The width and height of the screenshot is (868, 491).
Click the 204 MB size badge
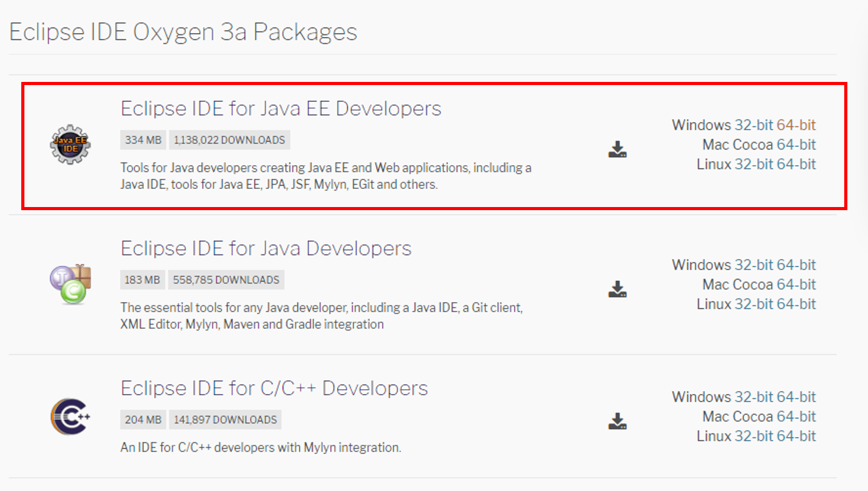point(143,420)
